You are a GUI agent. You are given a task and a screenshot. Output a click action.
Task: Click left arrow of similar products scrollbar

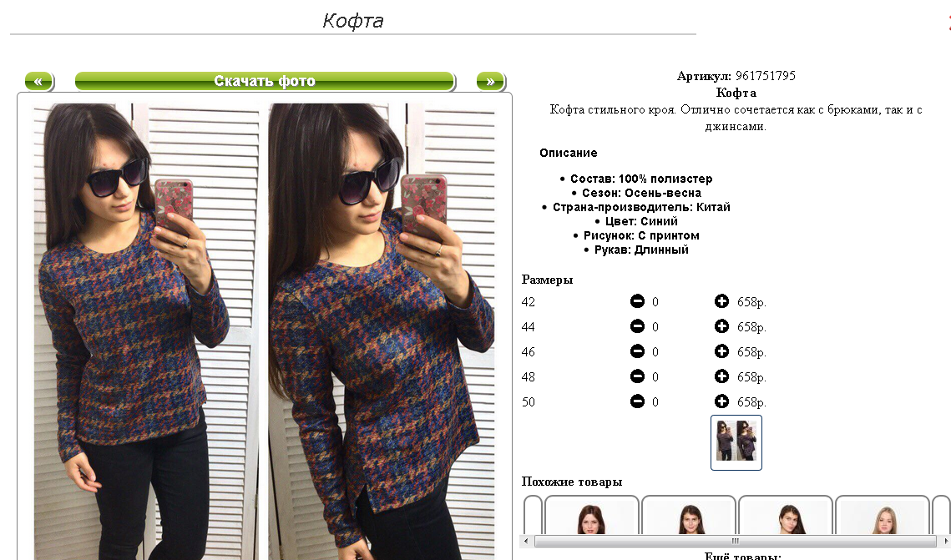pyautogui.click(x=526, y=541)
